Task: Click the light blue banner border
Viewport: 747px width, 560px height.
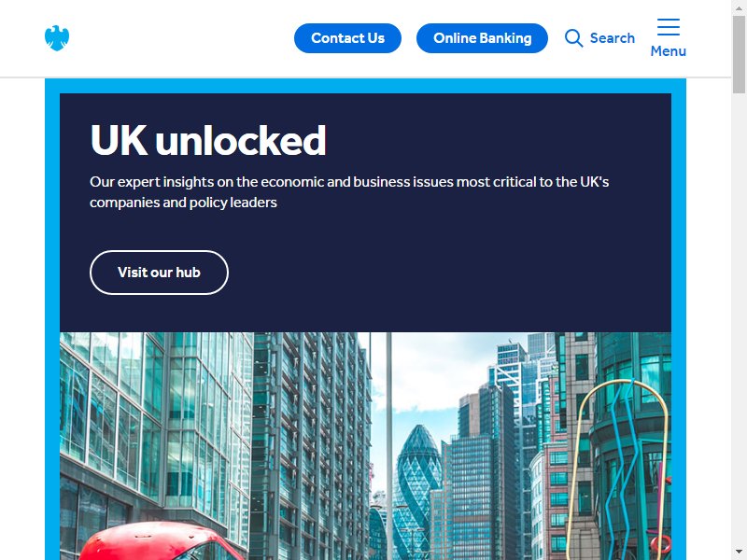Action: 365,86
